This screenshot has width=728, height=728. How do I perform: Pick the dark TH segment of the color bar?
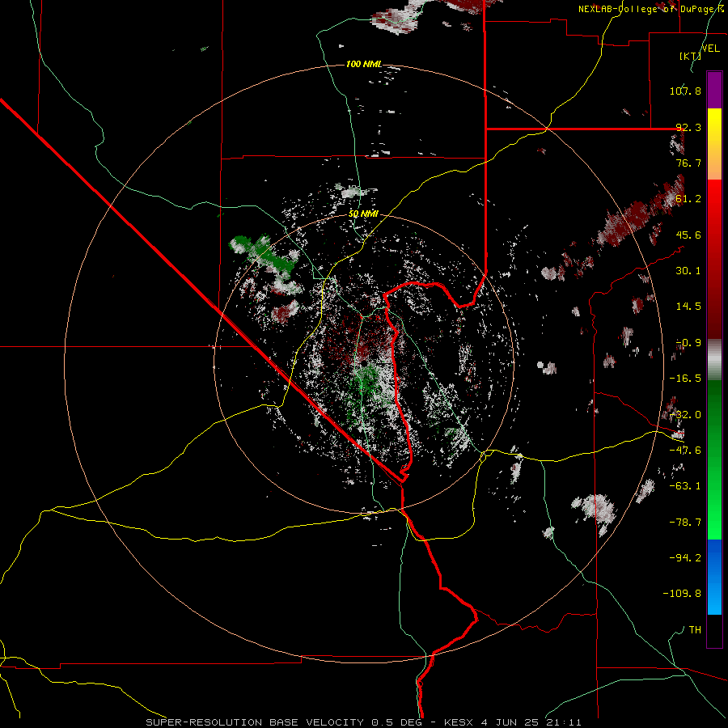[x=714, y=630]
